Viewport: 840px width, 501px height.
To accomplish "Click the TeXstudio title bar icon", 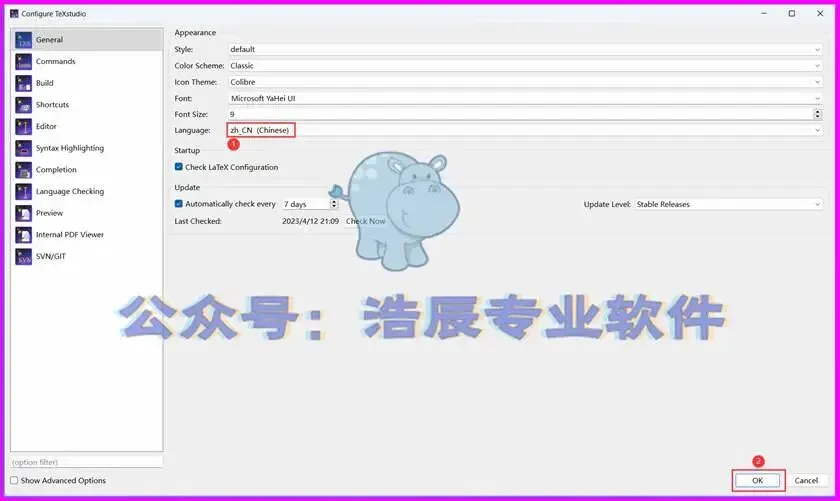I will point(14,13).
